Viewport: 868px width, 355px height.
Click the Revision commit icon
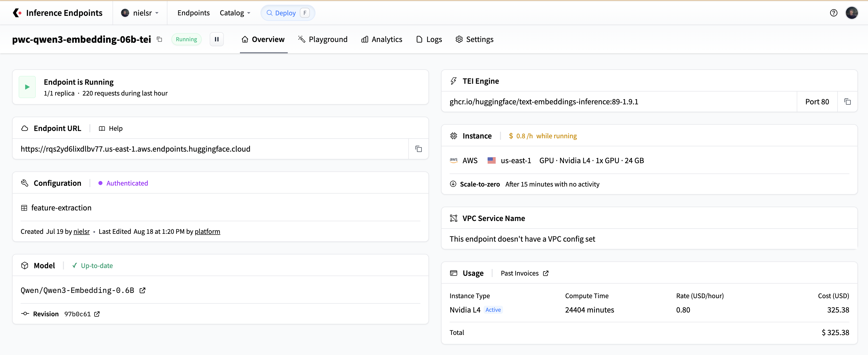(x=25, y=314)
